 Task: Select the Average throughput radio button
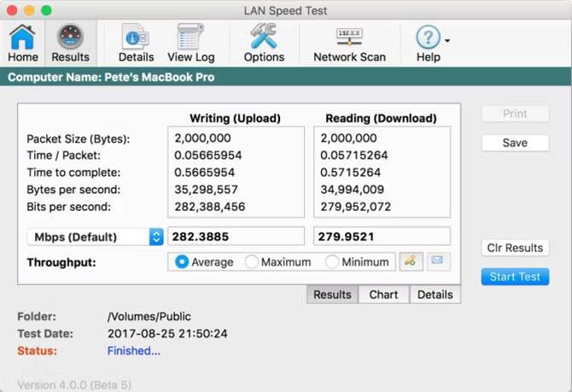click(x=182, y=261)
